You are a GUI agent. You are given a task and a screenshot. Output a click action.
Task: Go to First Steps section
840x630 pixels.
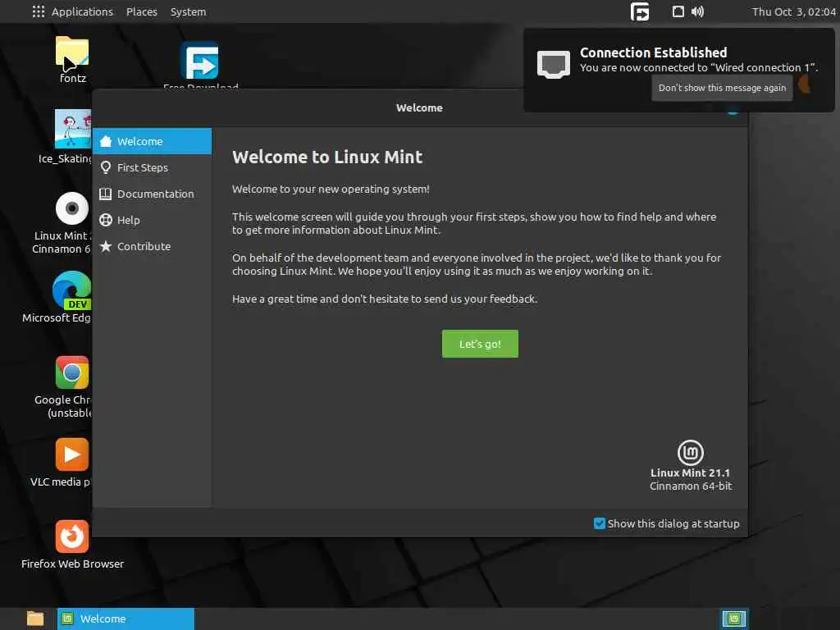pos(152,167)
